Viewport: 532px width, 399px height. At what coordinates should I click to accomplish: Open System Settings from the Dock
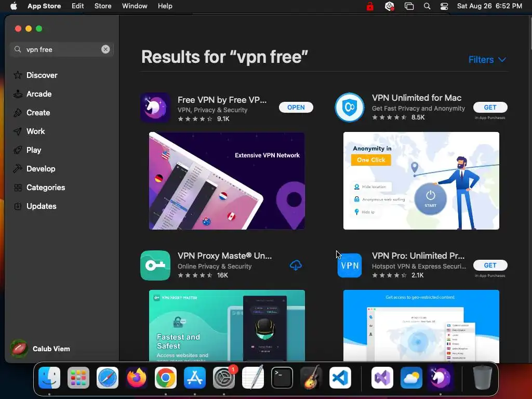pos(224,378)
